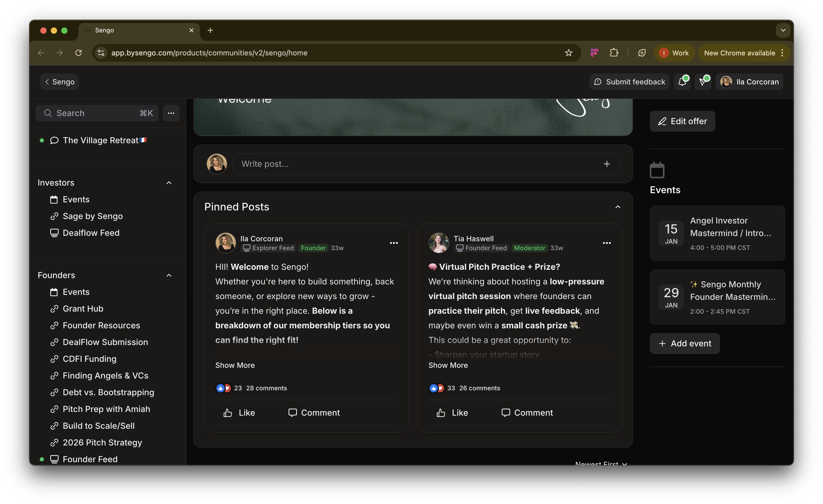Click the three-dot menu beside Search
This screenshot has width=823, height=504.
coord(171,113)
